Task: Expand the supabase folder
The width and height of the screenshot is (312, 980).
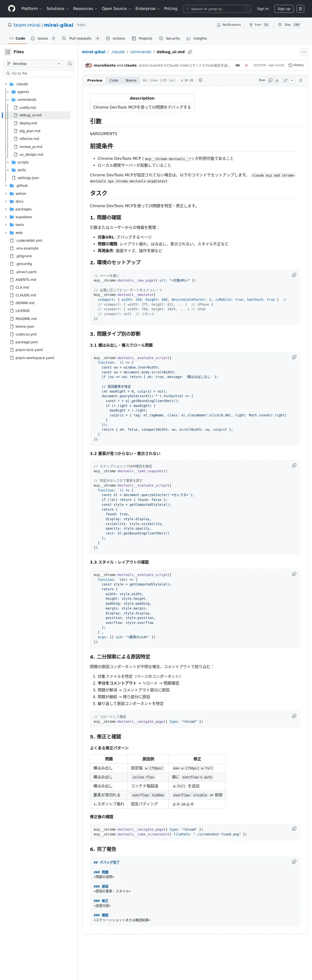Action: coord(6,217)
